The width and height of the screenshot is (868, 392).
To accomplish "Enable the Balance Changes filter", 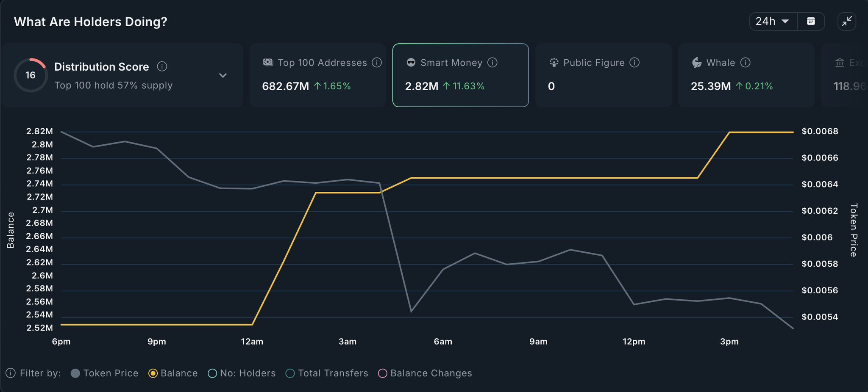I will (x=383, y=373).
